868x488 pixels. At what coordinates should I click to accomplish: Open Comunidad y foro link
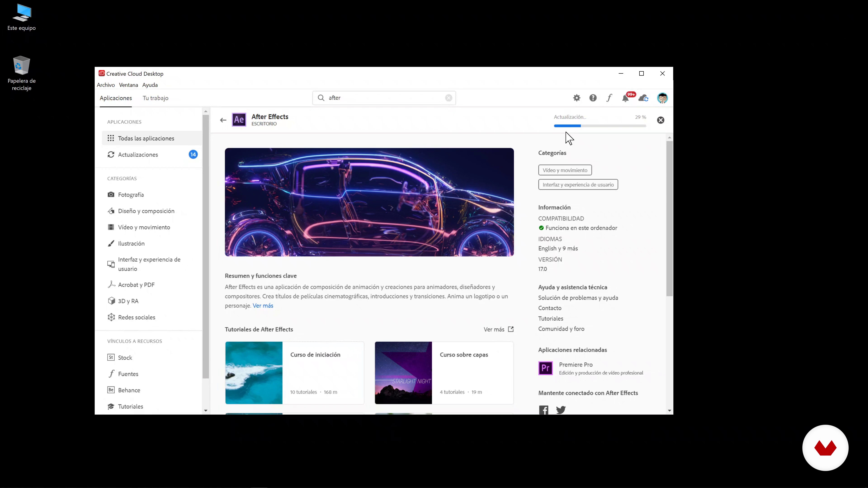561,329
